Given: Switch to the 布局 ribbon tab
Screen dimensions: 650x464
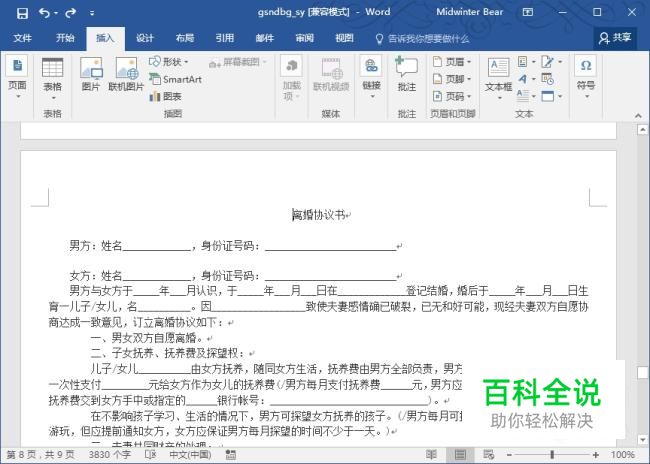Looking at the screenshot, I should point(185,38).
